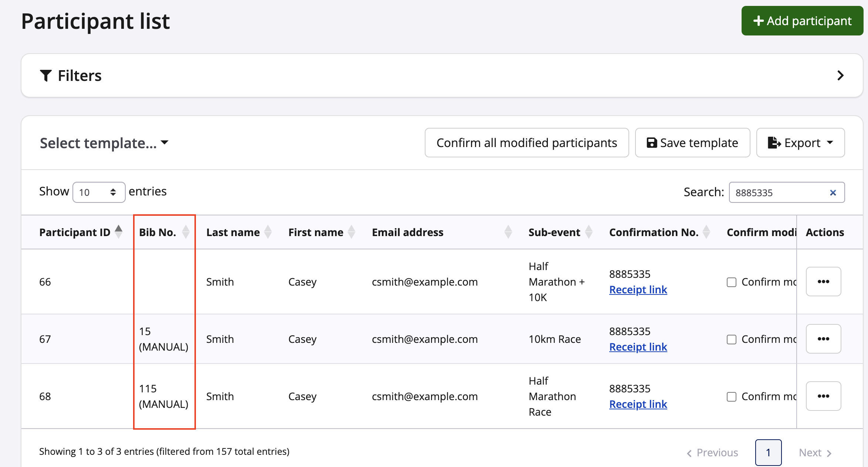This screenshot has width=868, height=467.
Task: Clear the search field with X icon
Action: click(833, 192)
